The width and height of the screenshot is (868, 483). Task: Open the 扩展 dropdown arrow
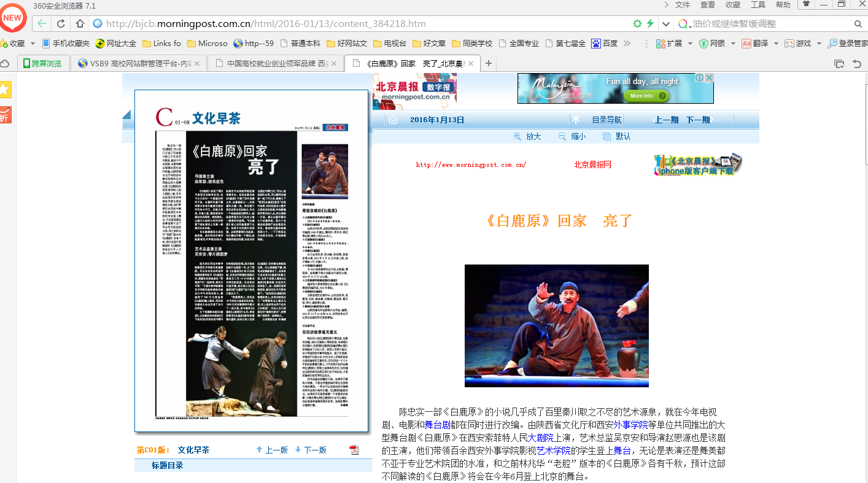point(690,44)
